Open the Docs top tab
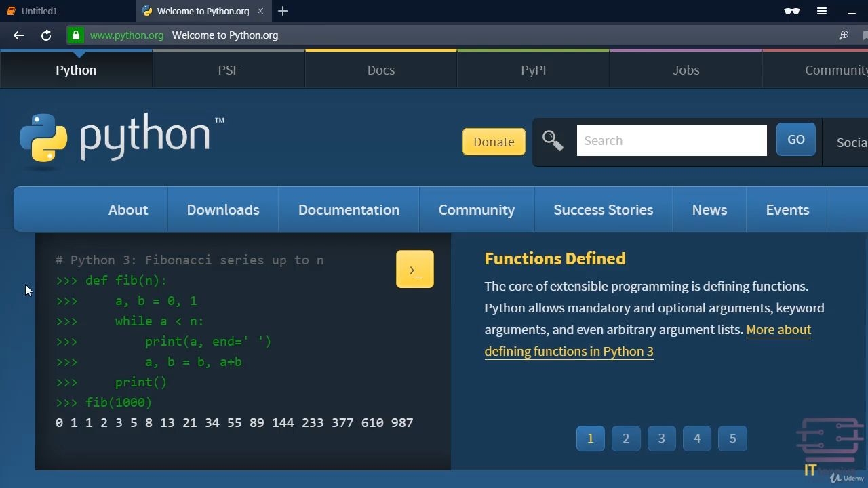 click(381, 70)
